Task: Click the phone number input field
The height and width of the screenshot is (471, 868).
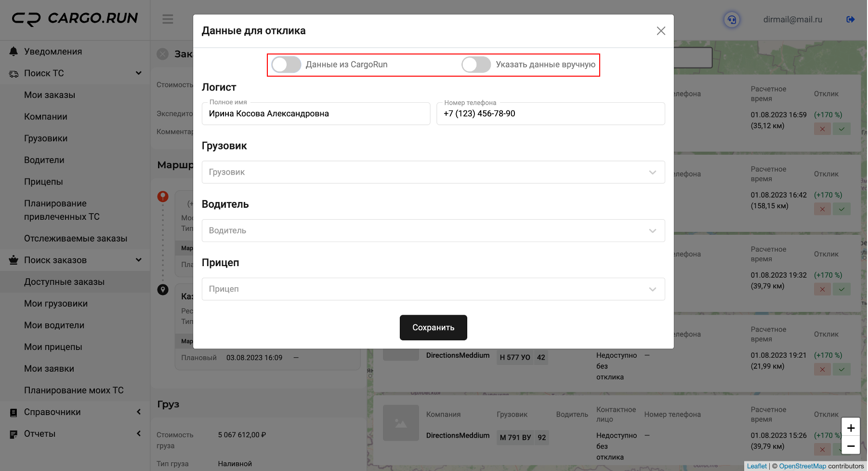Action: coord(550,114)
